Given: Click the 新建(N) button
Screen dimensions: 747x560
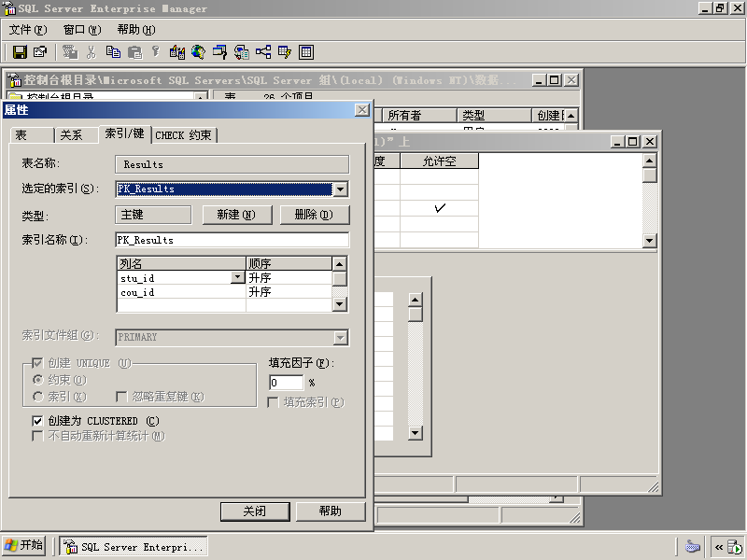Looking at the screenshot, I should [237, 215].
